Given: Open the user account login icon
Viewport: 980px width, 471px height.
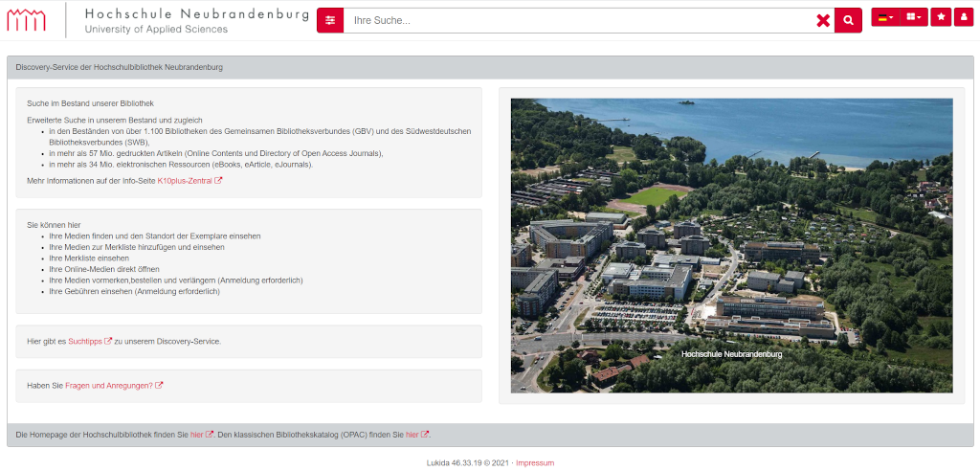Looking at the screenshot, I should pos(963,17).
